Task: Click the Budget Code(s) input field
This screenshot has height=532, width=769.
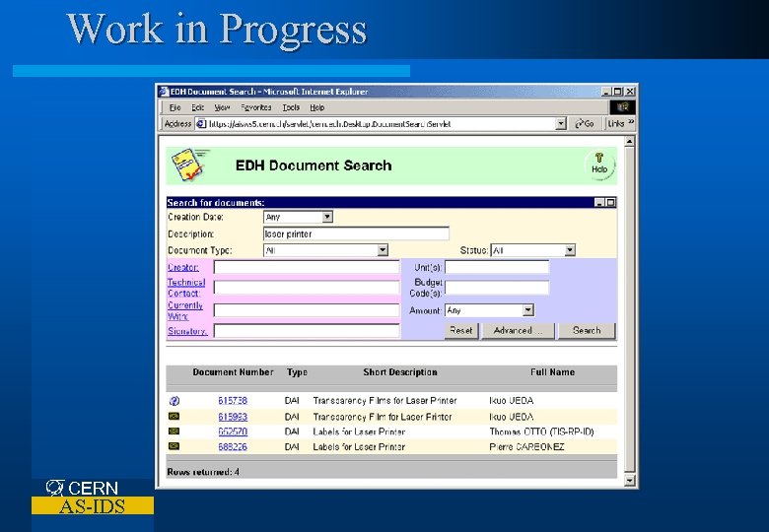Action: [497, 288]
